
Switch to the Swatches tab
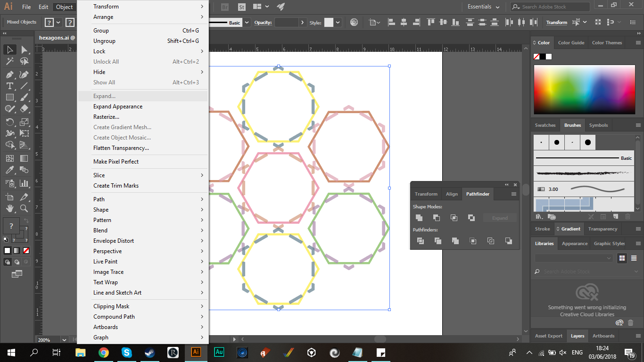pyautogui.click(x=545, y=125)
